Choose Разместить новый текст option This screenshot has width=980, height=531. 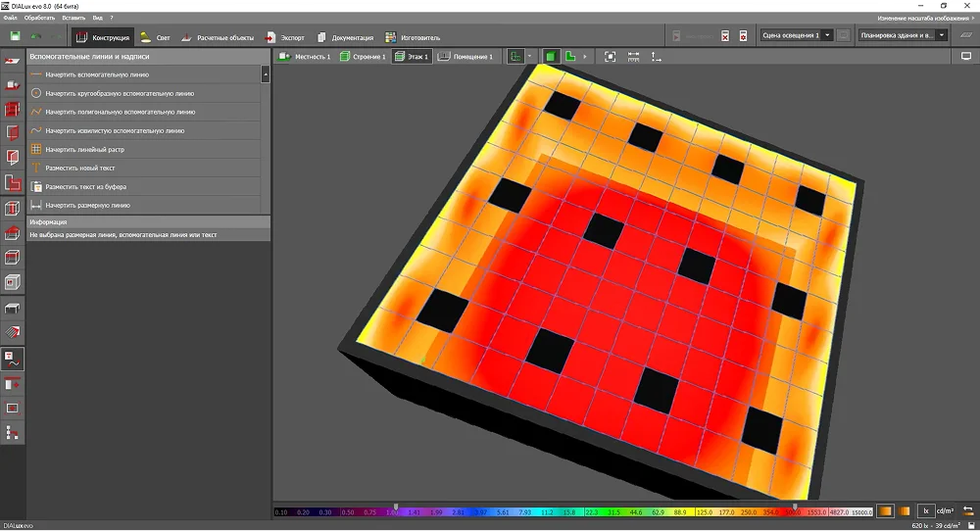[78, 168]
